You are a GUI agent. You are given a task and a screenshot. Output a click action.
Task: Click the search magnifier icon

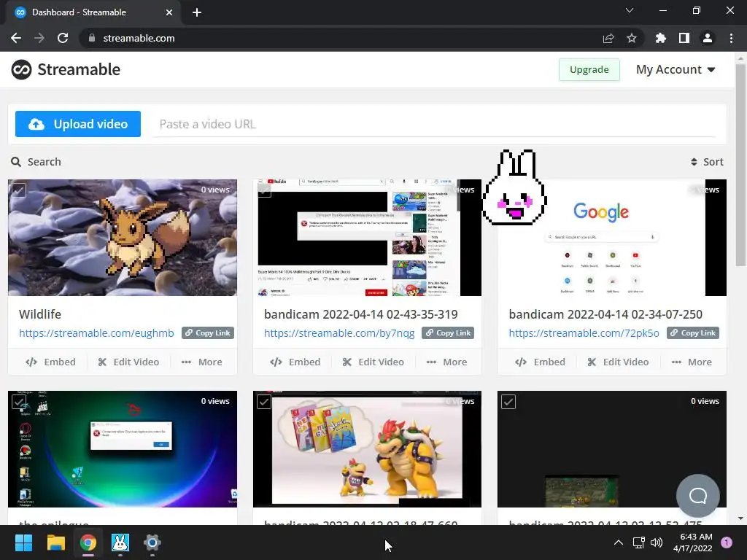(x=16, y=162)
